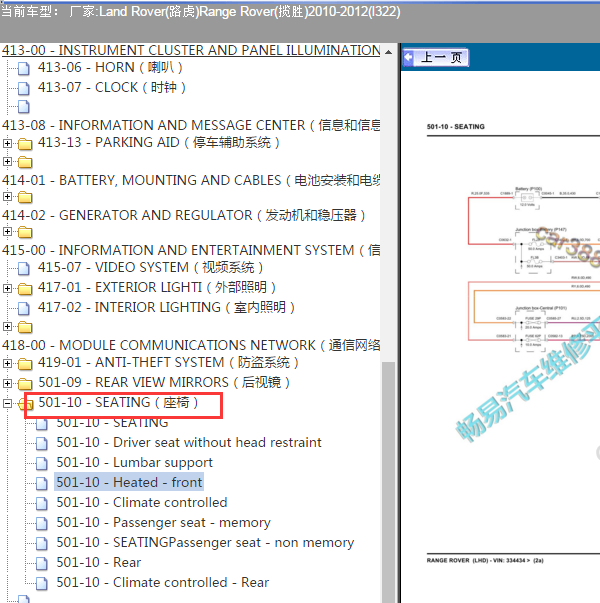Click the 上一页 previous page button
This screenshot has width=600, height=603.
[x=436, y=58]
